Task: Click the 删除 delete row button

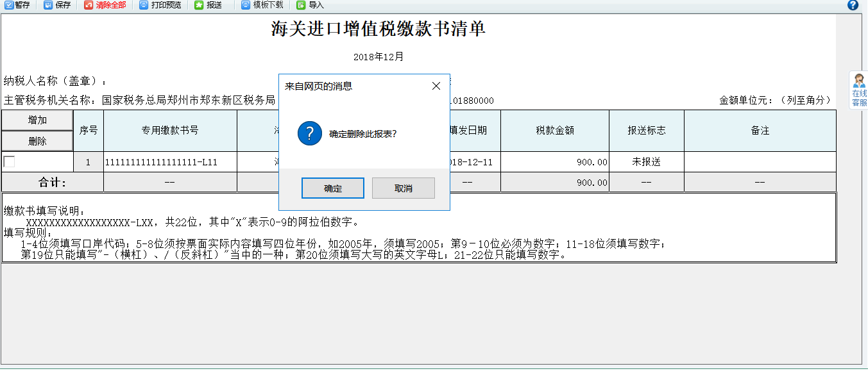Action: [x=38, y=141]
